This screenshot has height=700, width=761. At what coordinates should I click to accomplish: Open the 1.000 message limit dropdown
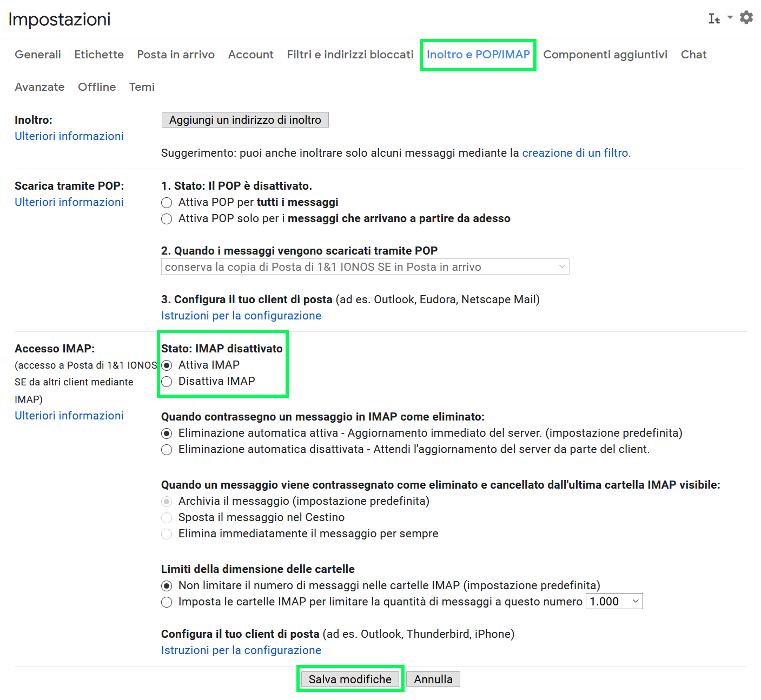tap(614, 602)
